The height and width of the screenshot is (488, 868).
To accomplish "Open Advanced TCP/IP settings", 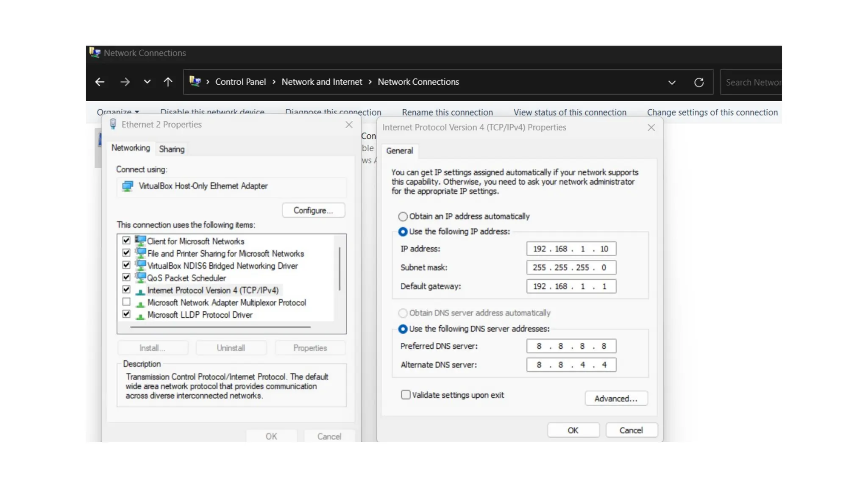I will click(x=616, y=399).
